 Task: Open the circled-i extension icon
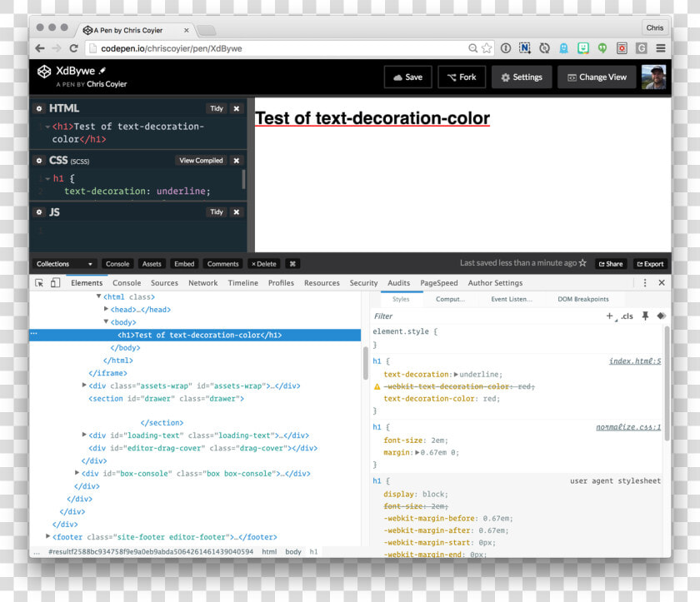click(x=505, y=48)
